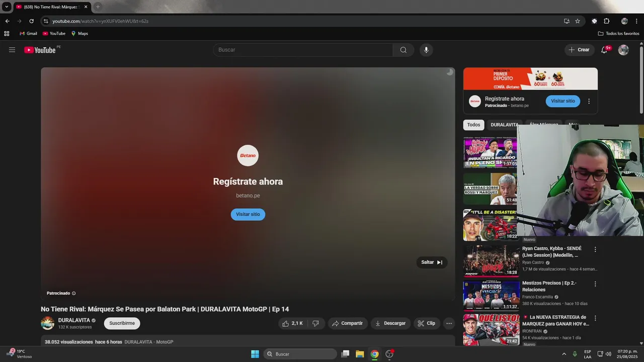
Task: Click the Clip button
Action: click(x=427, y=323)
